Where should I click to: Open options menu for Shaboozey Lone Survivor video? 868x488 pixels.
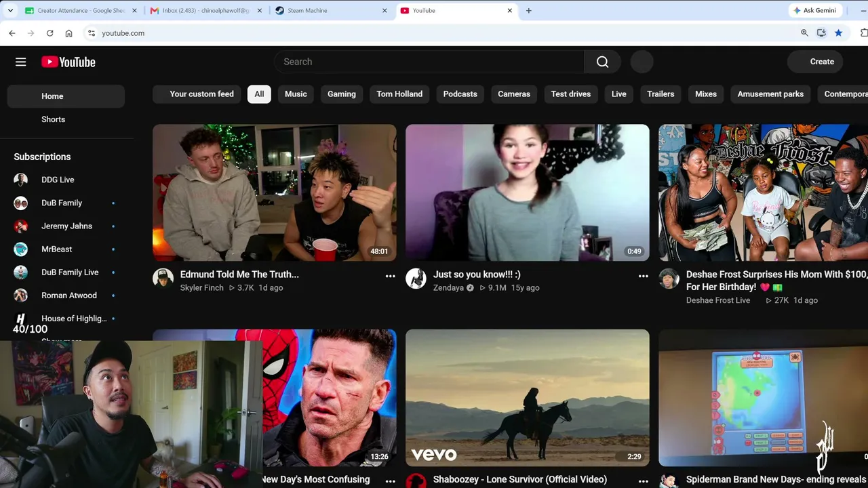(x=643, y=481)
